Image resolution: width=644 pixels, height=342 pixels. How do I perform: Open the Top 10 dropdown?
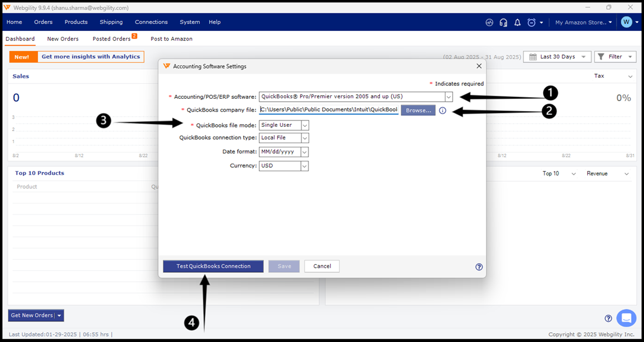559,174
